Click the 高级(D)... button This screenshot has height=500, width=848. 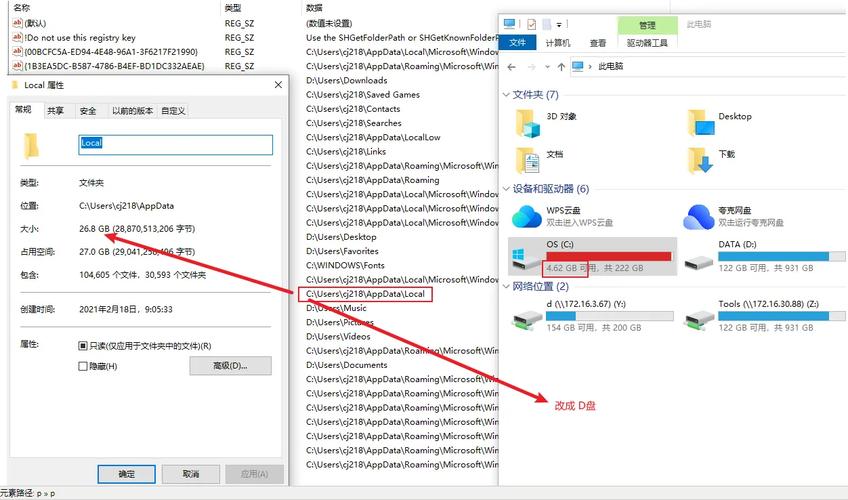coord(230,366)
